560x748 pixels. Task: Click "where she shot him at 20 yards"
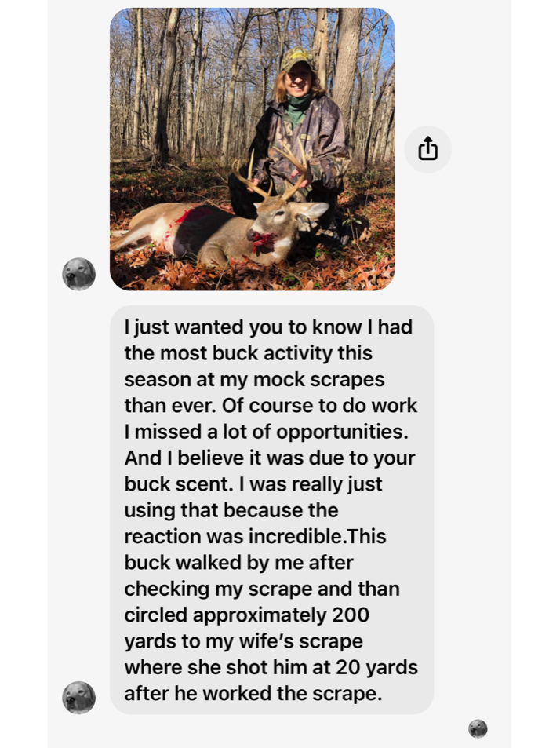point(271,667)
